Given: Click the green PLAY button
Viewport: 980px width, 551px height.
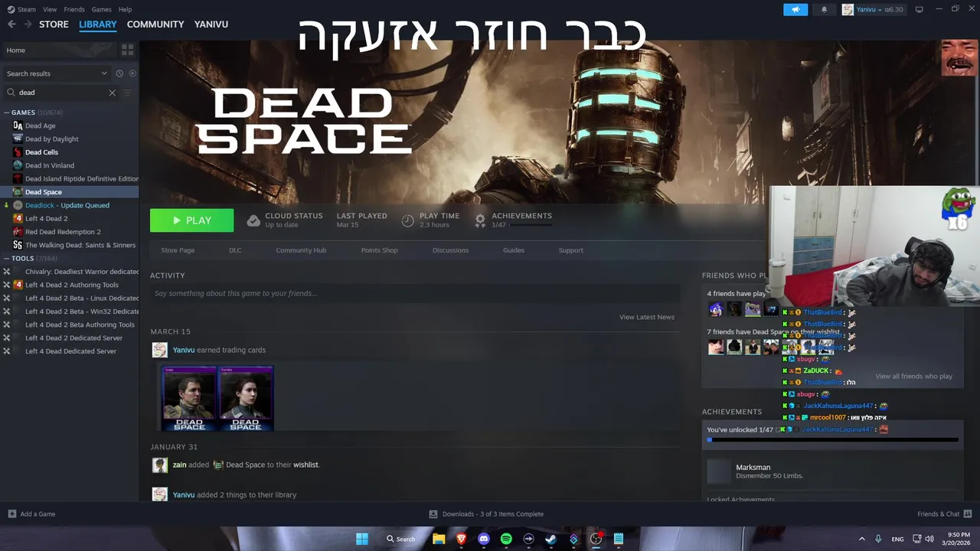Looking at the screenshot, I should point(191,220).
